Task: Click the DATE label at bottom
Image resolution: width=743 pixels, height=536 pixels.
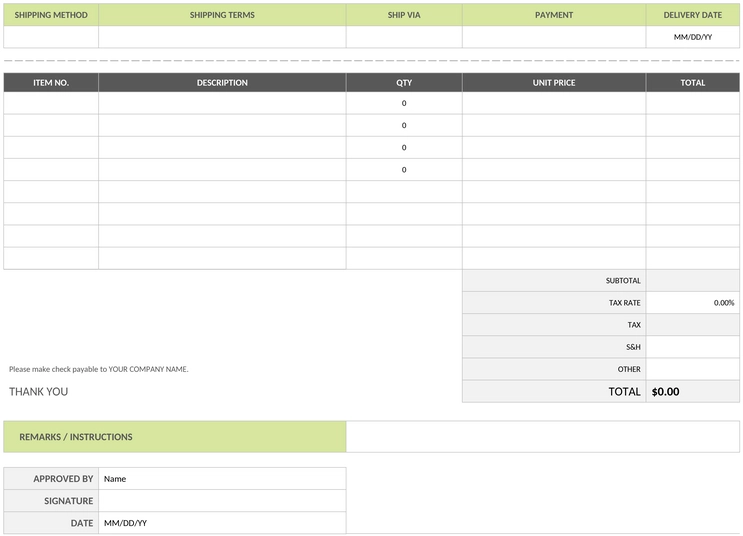Action: (x=82, y=523)
